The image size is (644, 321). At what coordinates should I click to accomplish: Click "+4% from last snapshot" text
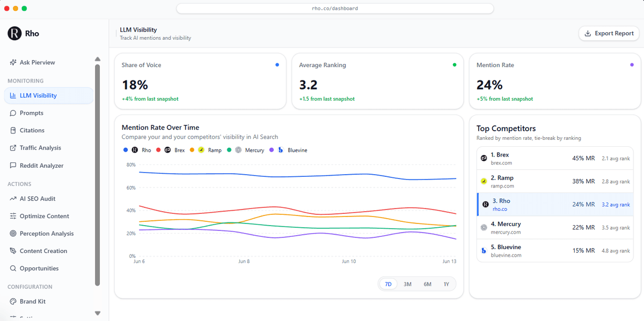(x=150, y=99)
